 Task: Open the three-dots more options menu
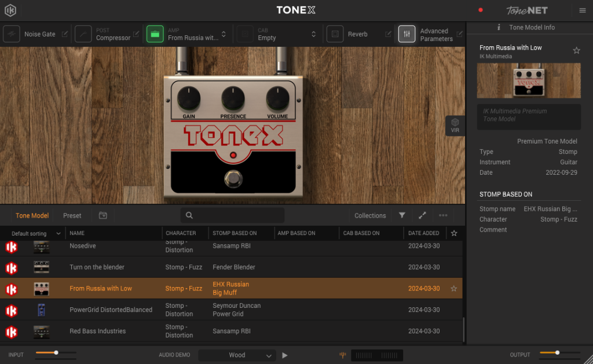pos(443,215)
